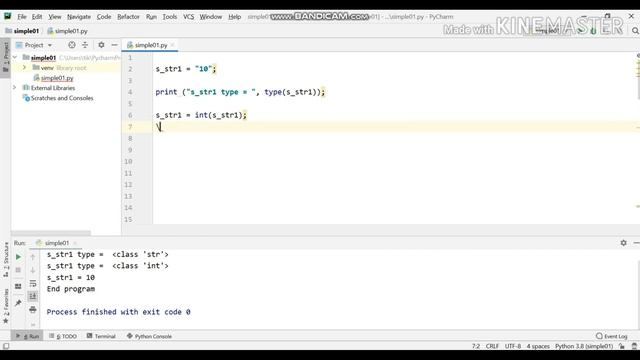
Task: Change UTF-8 file encoding in status bar
Action: point(513,346)
